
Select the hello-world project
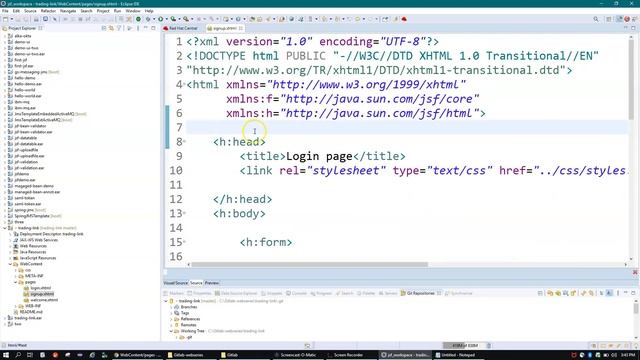24,90
